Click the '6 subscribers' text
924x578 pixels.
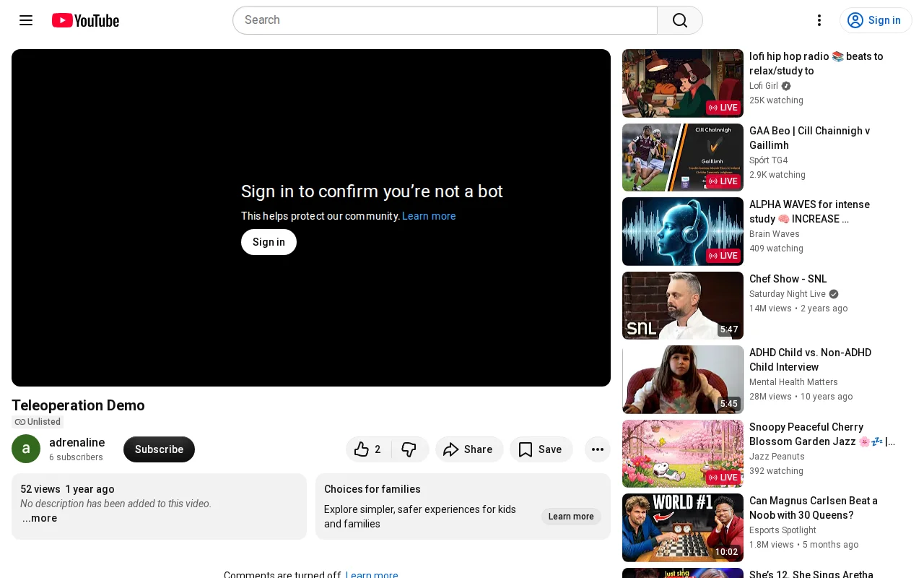point(76,457)
